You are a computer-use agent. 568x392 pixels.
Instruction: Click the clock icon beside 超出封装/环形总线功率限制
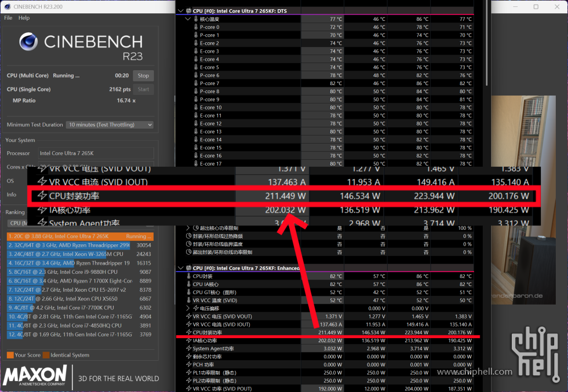click(188, 252)
